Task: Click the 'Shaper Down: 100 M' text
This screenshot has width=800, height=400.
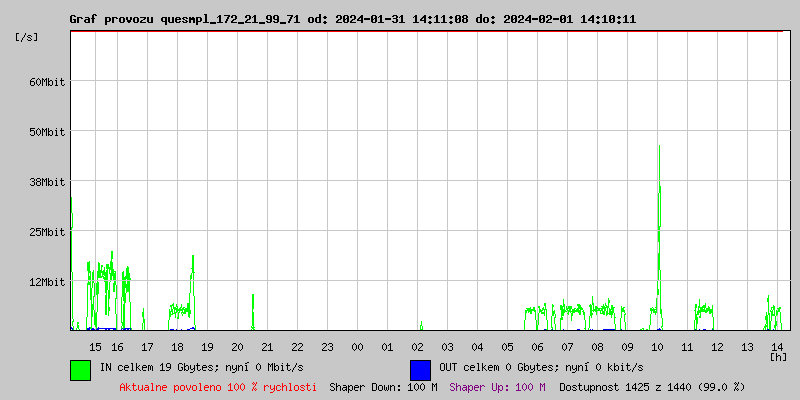Action: (383, 387)
